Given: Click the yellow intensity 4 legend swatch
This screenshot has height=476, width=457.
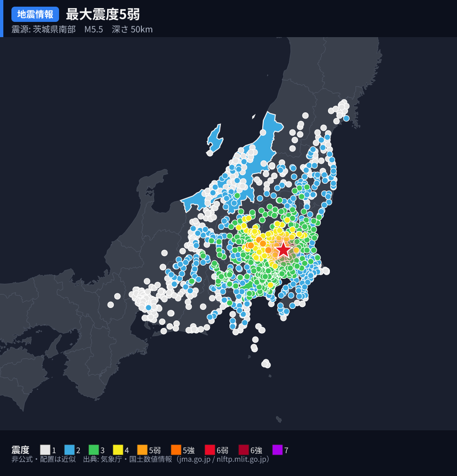Looking at the screenshot, I should (x=118, y=450).
